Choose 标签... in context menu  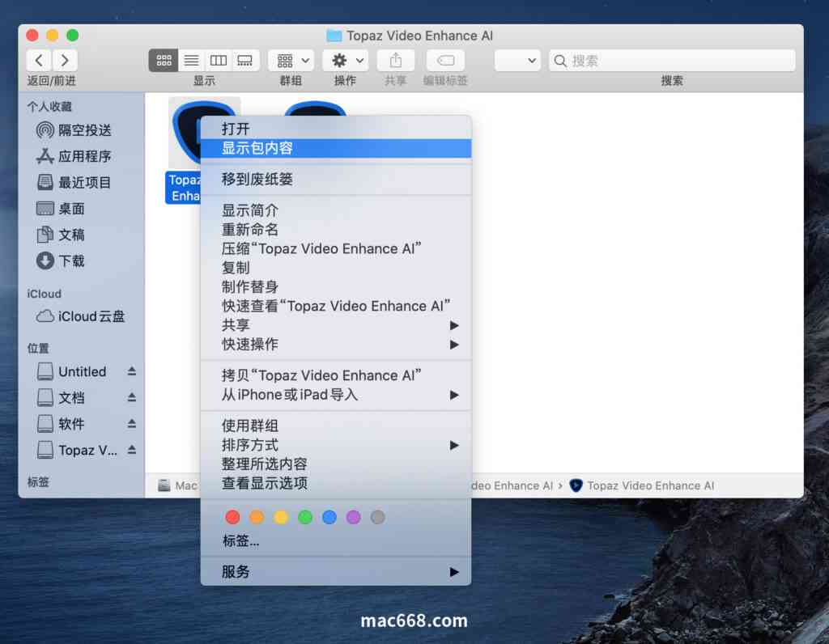click(x=336, y=541)
